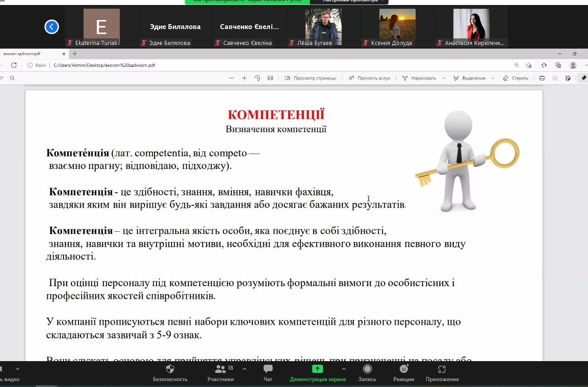Viewport: 588px width, 387px height.
Task: Activate the Выделение highlight tool
Action: (470, 78)
